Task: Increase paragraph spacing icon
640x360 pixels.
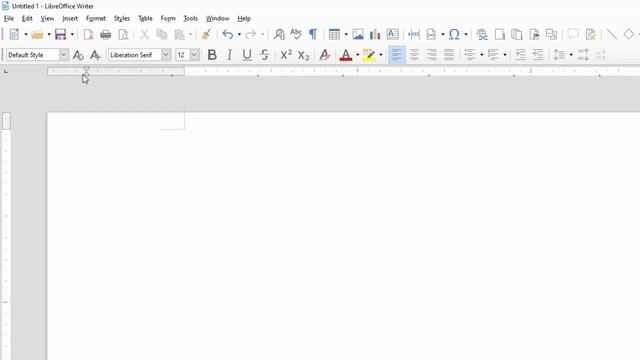Action: coord(583,55)
